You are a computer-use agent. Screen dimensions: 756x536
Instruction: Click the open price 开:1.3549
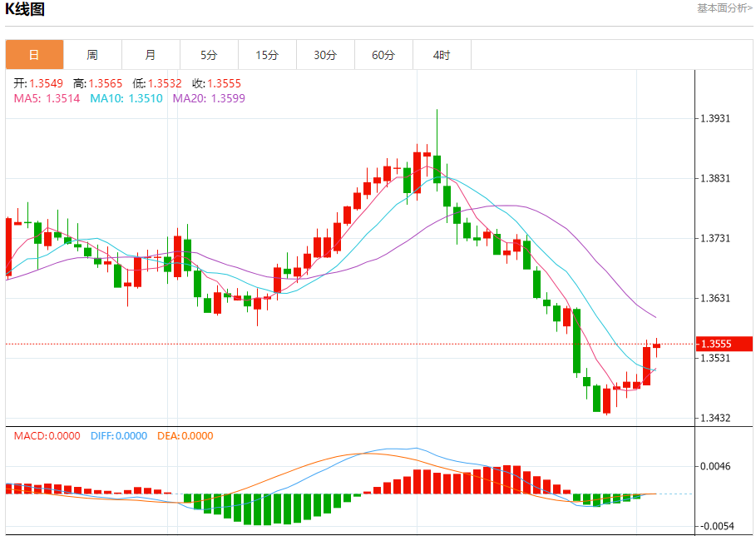click(x=38, y=83)
